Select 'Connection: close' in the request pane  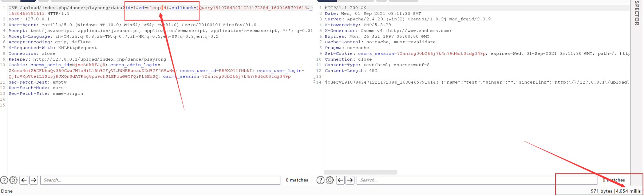point(32,53)
